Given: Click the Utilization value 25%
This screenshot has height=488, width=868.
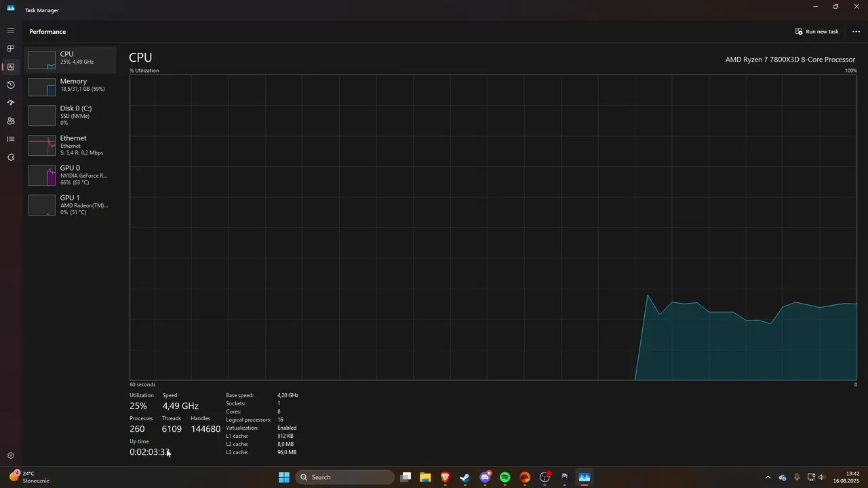Looking at the screenshot, I should [x=138, y=406].
